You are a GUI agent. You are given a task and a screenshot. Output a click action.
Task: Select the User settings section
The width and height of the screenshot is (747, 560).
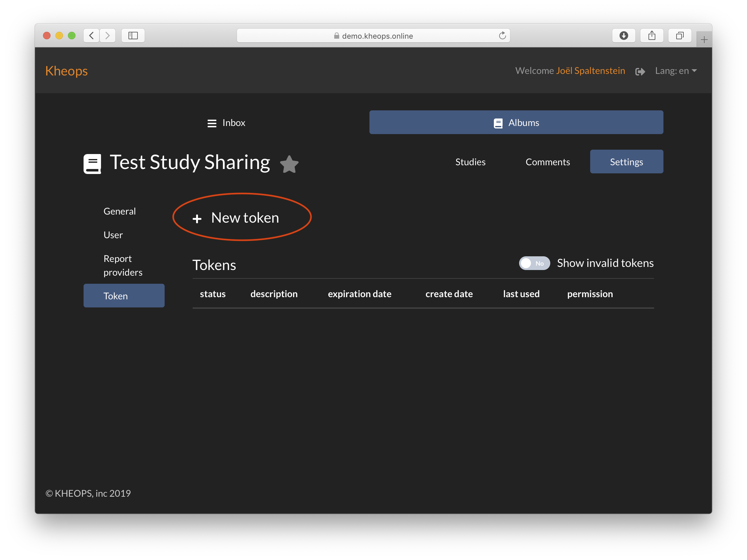(113, 234)
